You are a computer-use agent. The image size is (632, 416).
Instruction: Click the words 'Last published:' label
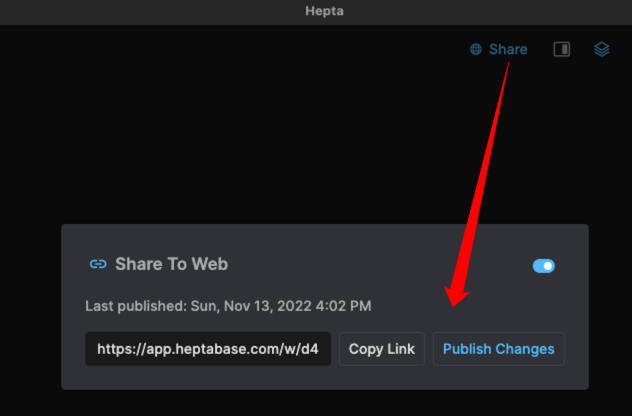point(136,306)
